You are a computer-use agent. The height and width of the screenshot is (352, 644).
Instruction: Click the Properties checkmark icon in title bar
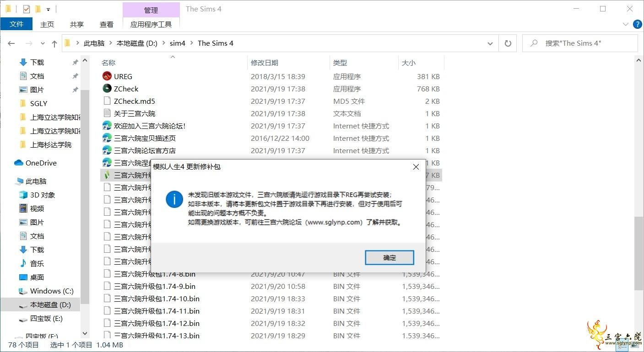tap(26, 9)
